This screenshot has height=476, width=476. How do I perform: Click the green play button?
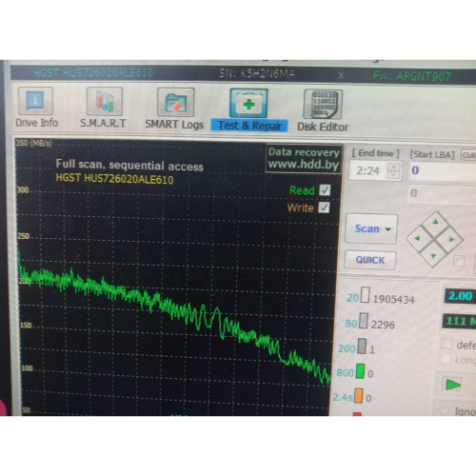click(x=453, y=385)
